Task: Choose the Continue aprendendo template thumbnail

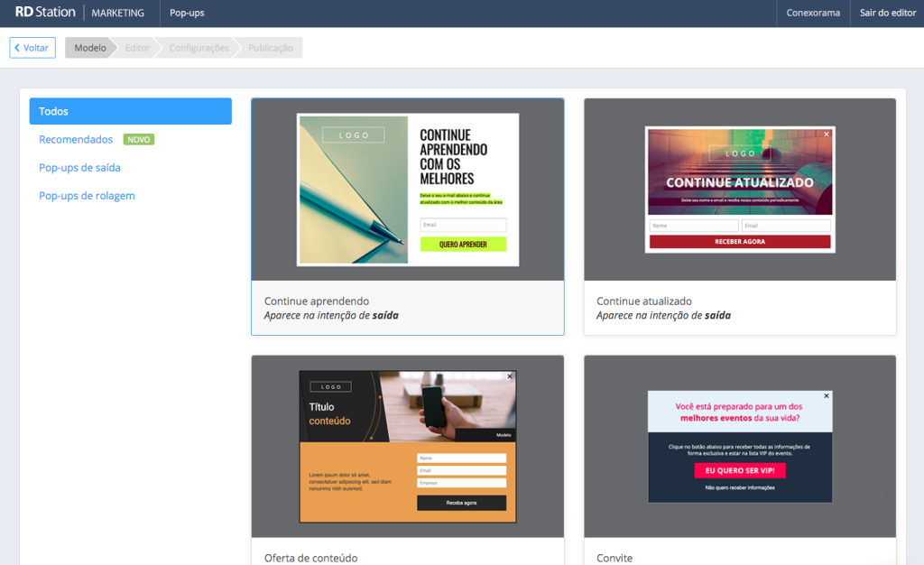Action: click(x=408, y=190)
